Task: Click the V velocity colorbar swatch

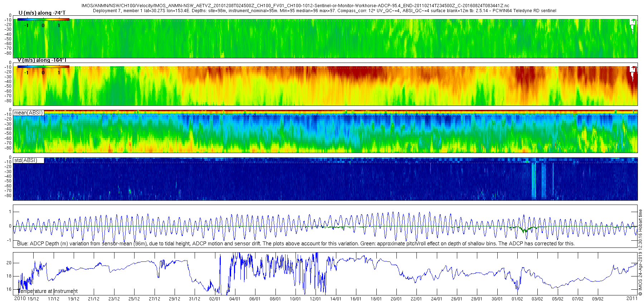Action: pos(43,67)
